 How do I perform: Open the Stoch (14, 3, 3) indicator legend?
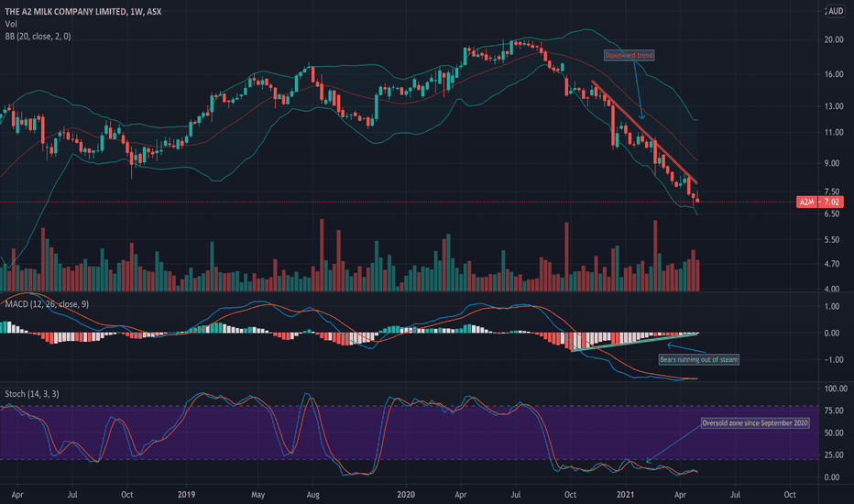click(32, 394)
